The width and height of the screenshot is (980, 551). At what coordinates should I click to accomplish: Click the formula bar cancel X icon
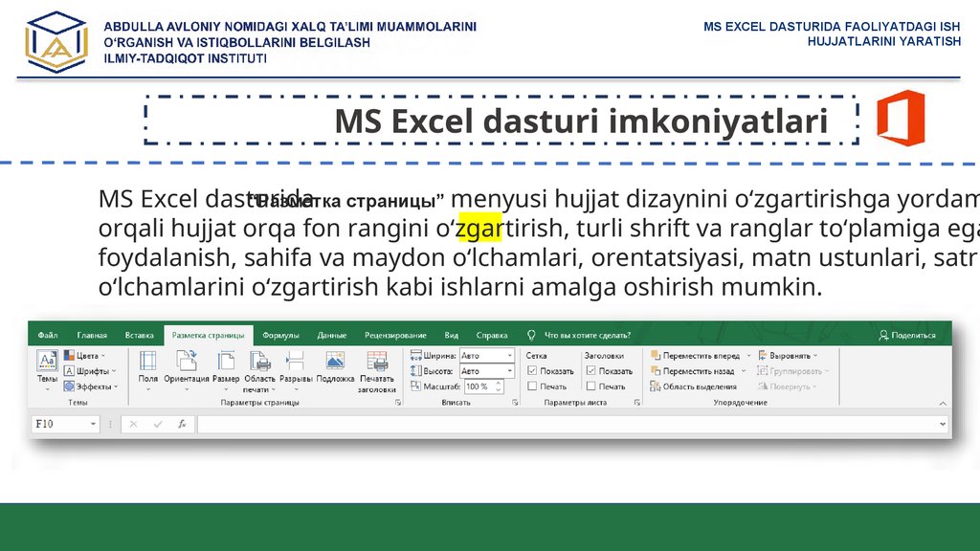click(133, 424)
